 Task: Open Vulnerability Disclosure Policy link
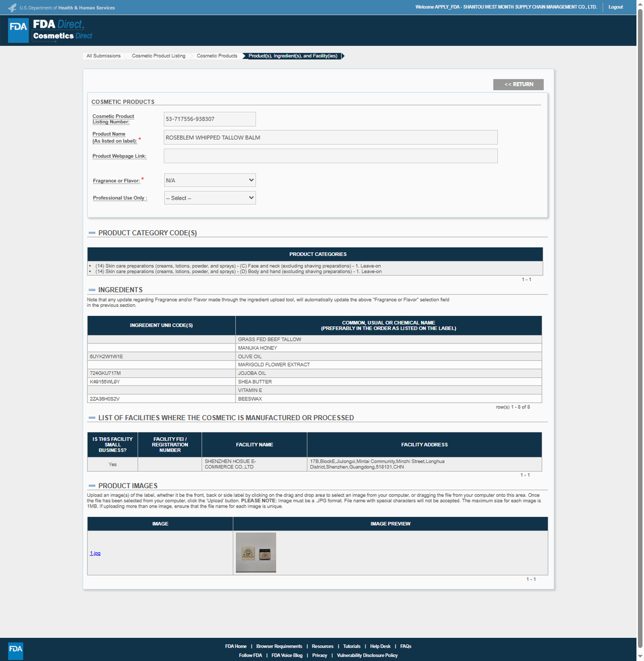coord(367,656)
